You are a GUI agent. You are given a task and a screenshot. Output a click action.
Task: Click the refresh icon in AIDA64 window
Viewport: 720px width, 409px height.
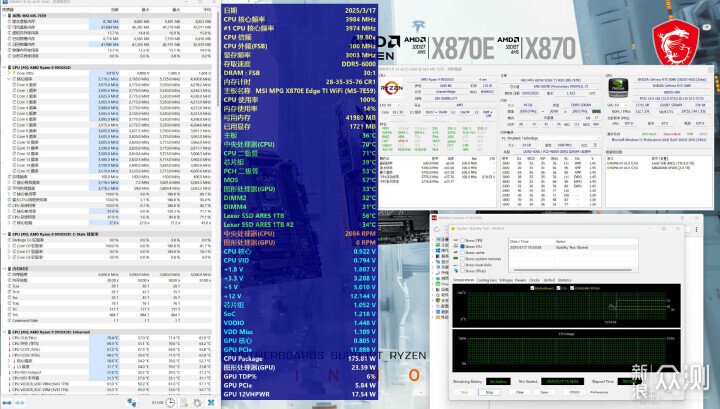436,229
